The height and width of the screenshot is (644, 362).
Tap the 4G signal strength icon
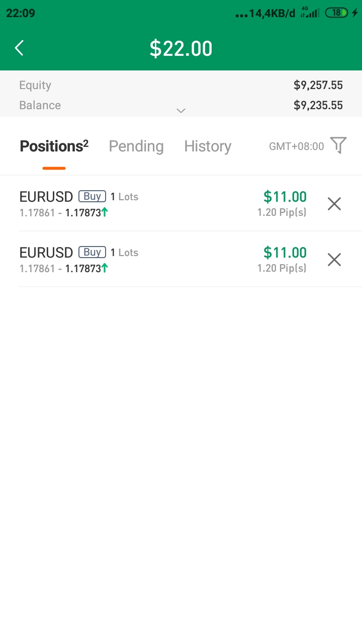tap(310, 13)
